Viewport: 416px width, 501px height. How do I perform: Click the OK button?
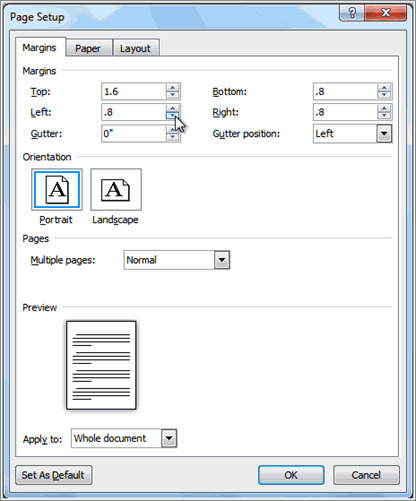[x=291, y=475]
